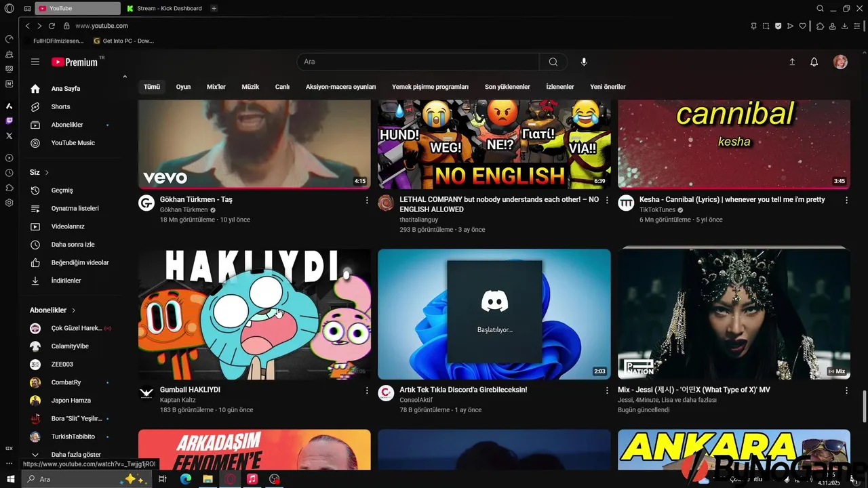
Task: Activate voice search microphone
Action: coord(584,62)
